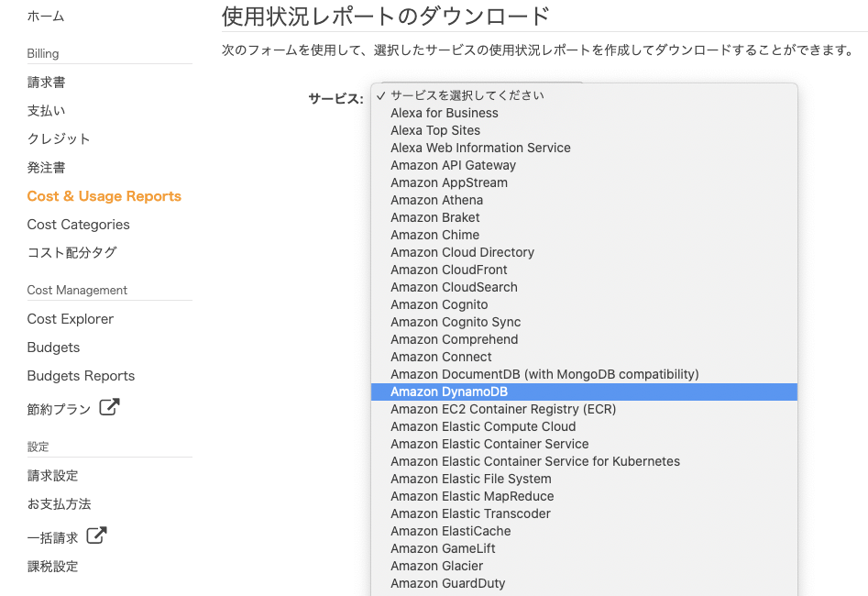Open Budgets page
Screen dimensions: 868x596
click(53, 348)
